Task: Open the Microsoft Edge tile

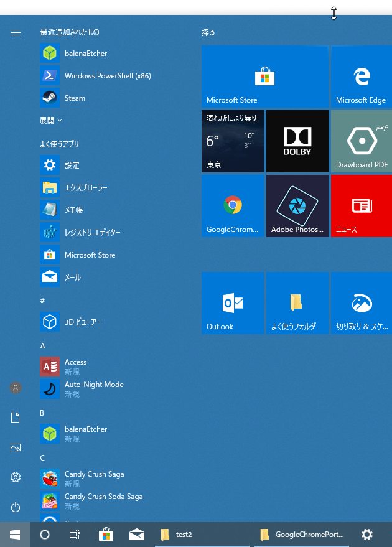Action: pyautogui.click(x=362, y=77)
